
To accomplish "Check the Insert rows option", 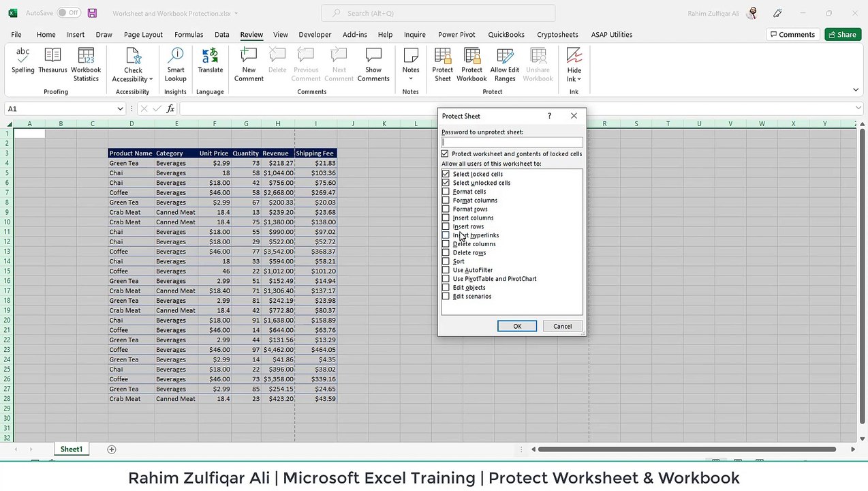I will click(x=446, y=226).
